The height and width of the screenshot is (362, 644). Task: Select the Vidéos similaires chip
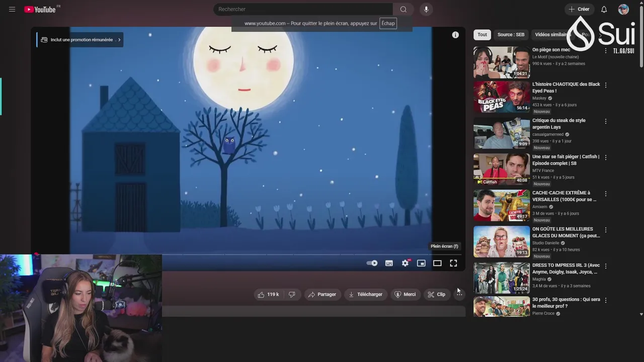551,35
